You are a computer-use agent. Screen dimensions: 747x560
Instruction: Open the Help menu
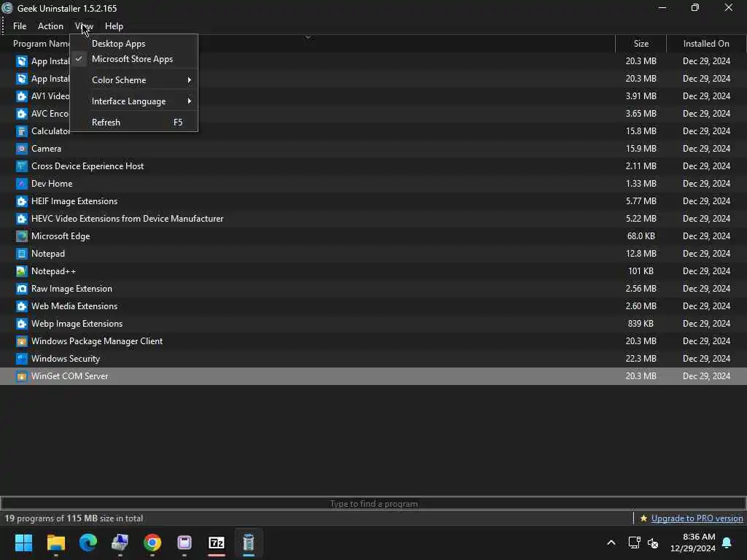click(114, 26)
